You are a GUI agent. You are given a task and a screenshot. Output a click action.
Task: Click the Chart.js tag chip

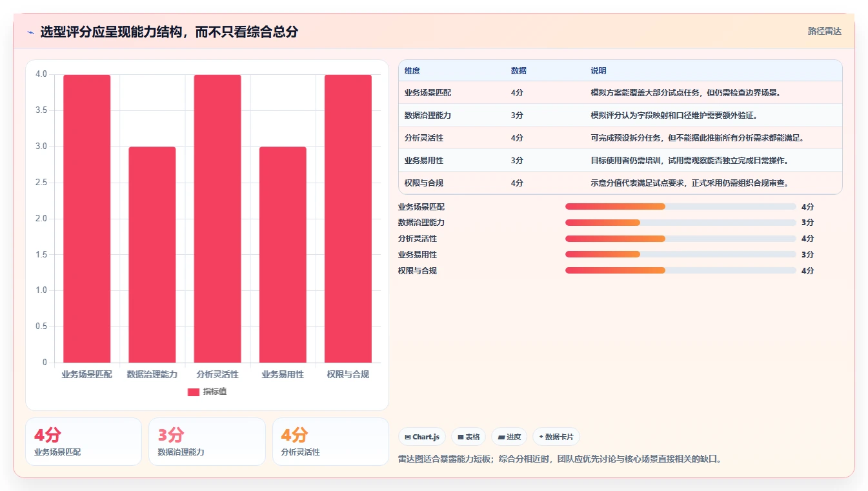pos(422,437)
